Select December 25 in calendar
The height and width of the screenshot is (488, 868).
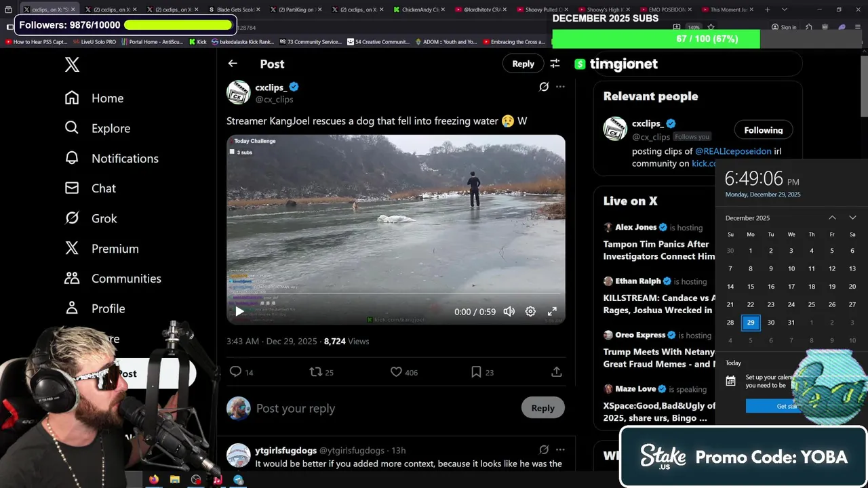[812, 304]
